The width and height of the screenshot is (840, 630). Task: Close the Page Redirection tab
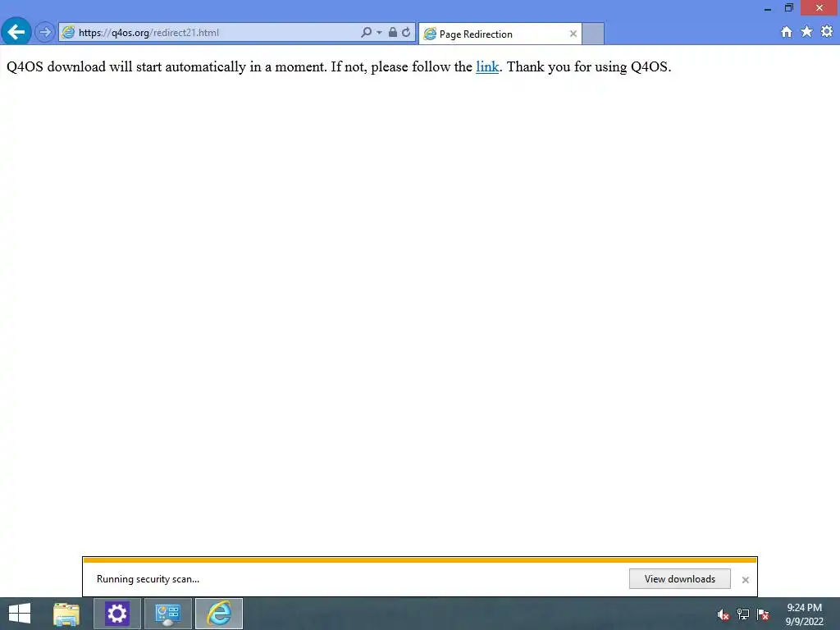[573, 34]
